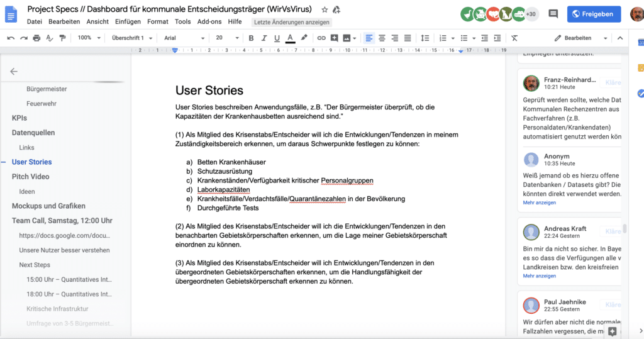The height and width of the screenshot is (339, 644).
Task: Open the Arial font dropdown
Action: (x=184, y=38)
